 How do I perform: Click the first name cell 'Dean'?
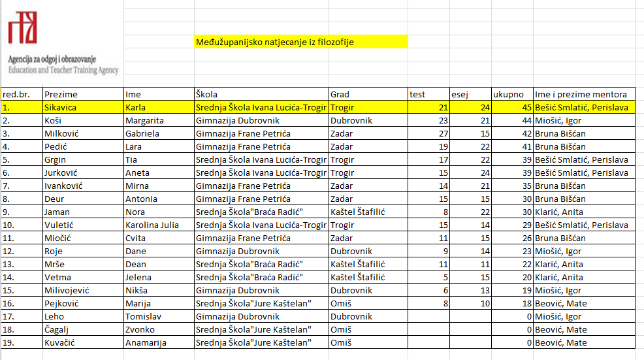click(159, 264)
